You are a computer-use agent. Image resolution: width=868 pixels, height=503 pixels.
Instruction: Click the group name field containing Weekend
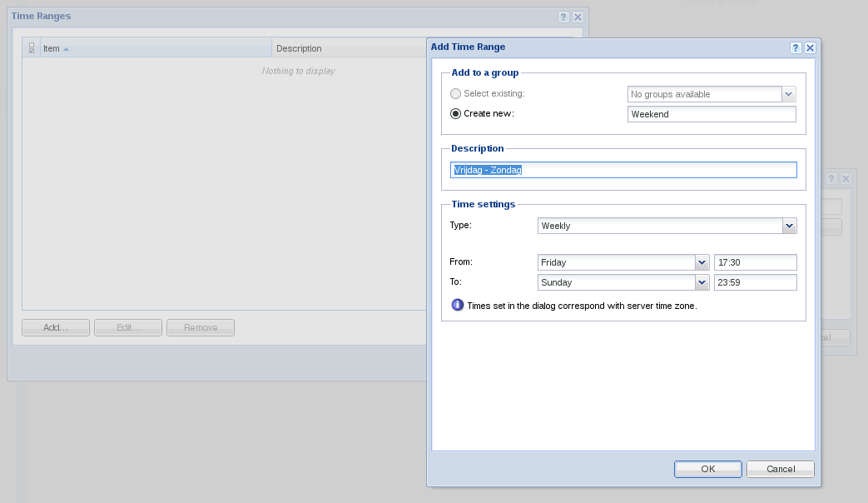pos(711,114)
